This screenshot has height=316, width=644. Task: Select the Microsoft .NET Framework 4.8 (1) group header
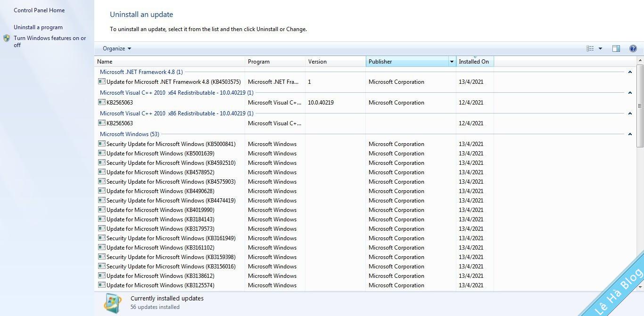point(141,72)
